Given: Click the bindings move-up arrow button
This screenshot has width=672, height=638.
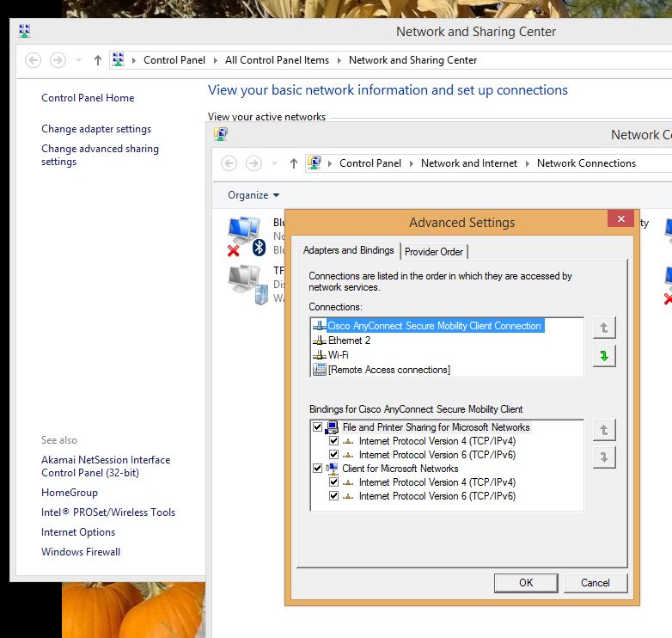Looking at the screenshot, I should [604, 430].
